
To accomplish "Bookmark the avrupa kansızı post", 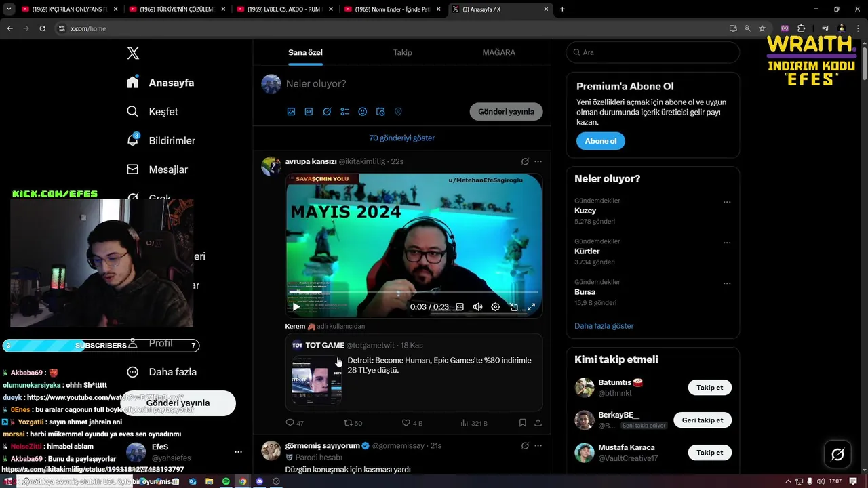I will [x=522, y=423].
